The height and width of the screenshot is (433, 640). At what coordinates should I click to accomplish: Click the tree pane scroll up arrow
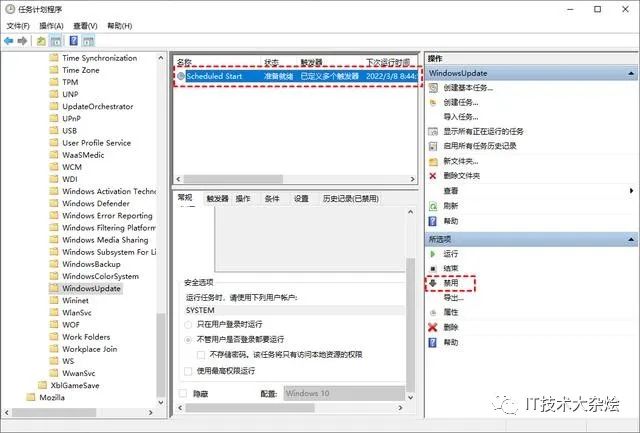(161, 58)
